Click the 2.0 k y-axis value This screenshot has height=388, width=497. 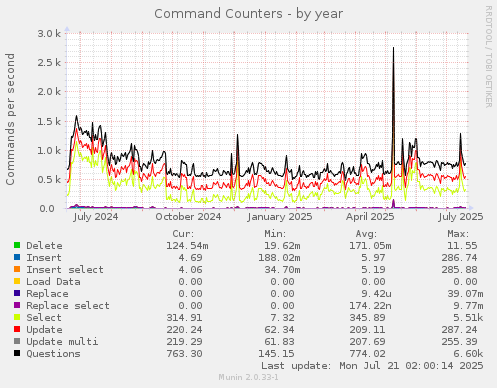coord(49,91)
